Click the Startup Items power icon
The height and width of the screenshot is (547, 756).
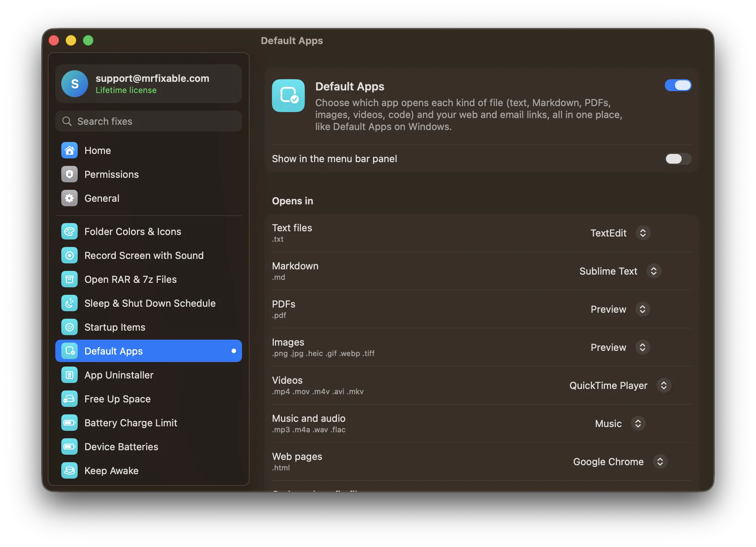pos(69,327)
